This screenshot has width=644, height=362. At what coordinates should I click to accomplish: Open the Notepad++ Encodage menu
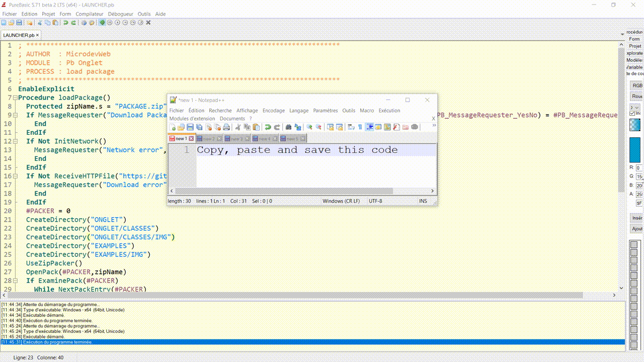coord(274,111)
